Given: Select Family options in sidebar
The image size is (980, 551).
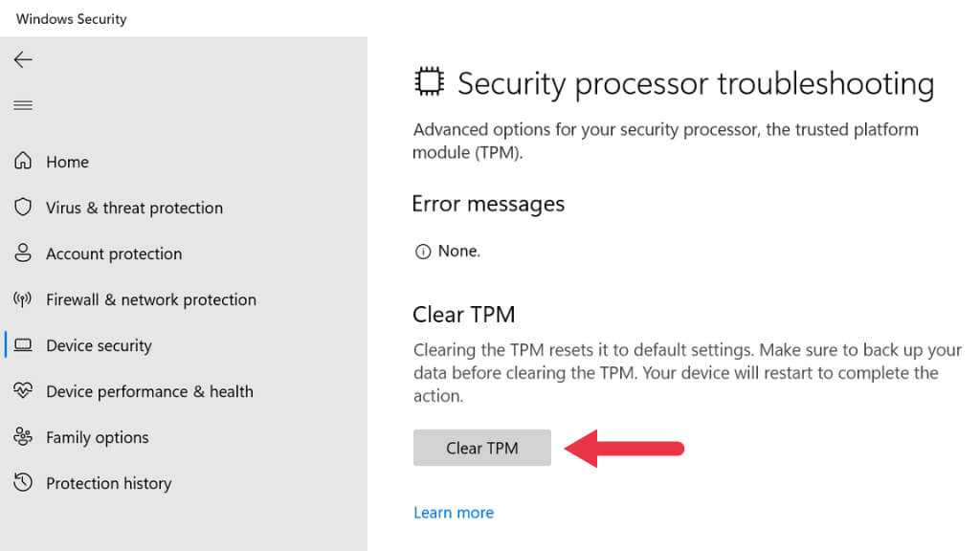Looking at the screenshot, I should 98,437.
